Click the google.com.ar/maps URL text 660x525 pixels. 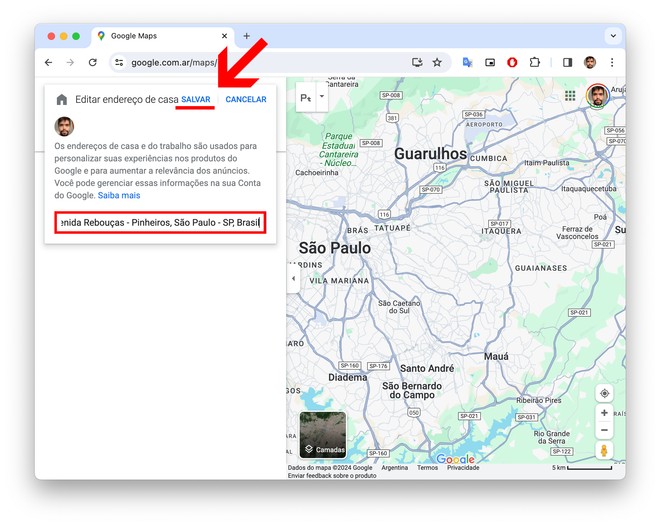click(174, 63)
